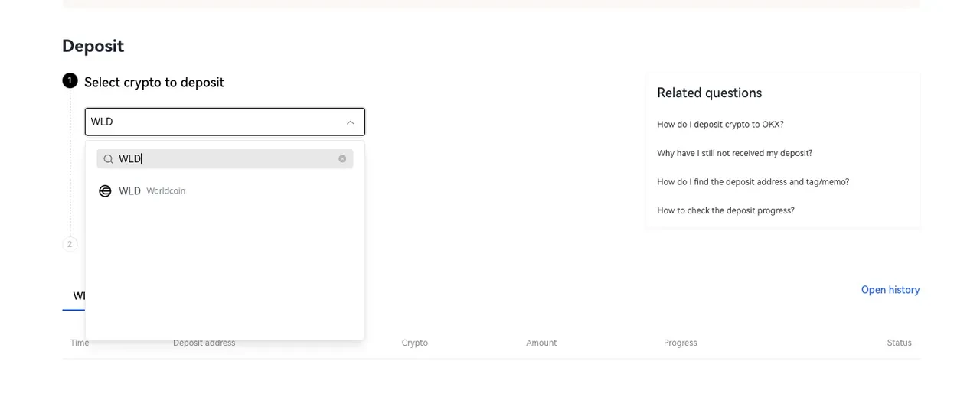The height and width of the screenshot is (420, 980).
Task: Open the 'Why have I still not received my deposit?' question
Action: tap(735, 153)
